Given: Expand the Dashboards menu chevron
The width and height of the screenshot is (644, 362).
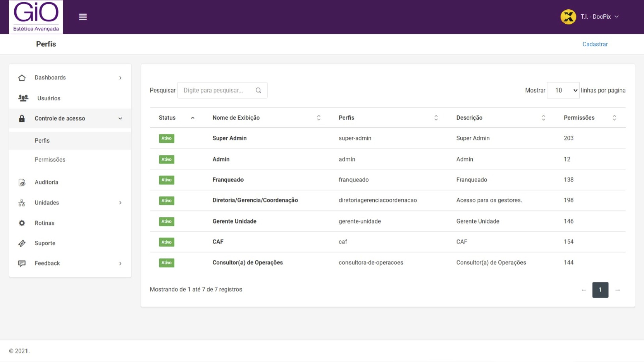Looking at the screenshot, I should pos(120,78).
